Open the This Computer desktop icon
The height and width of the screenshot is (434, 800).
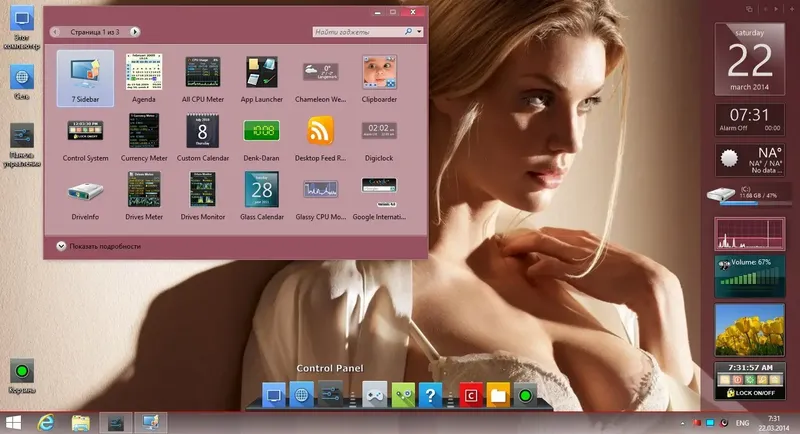point(21,28)
